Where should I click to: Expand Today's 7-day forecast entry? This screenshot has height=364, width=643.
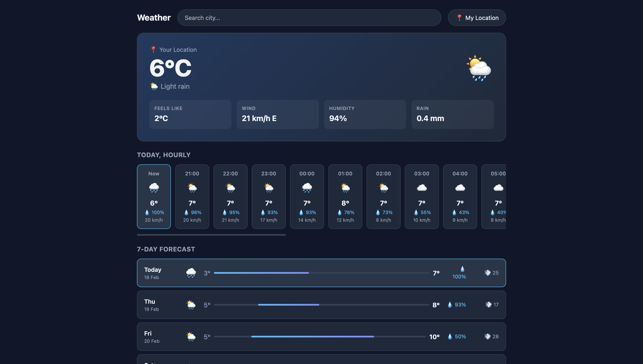tap(321, 273)
